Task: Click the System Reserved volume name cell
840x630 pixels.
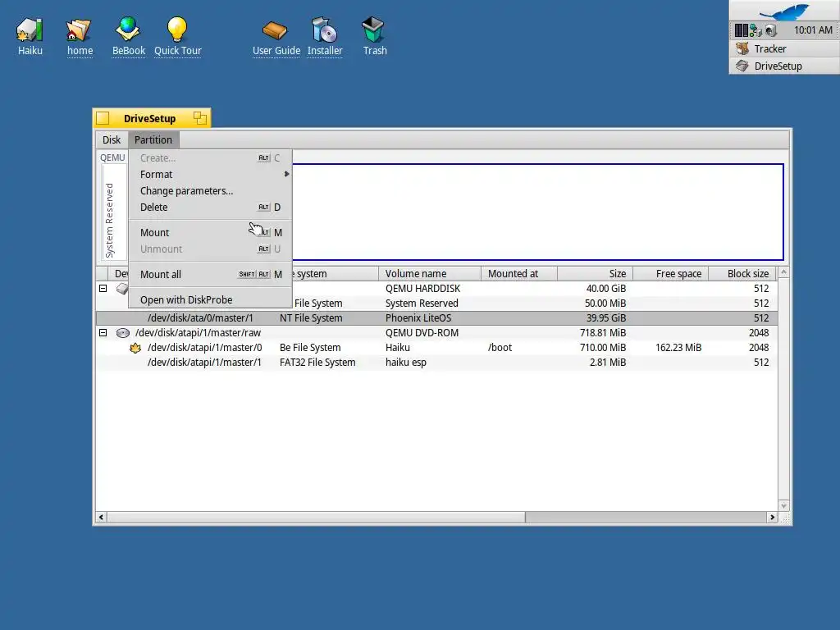Action: coord(422,304)
